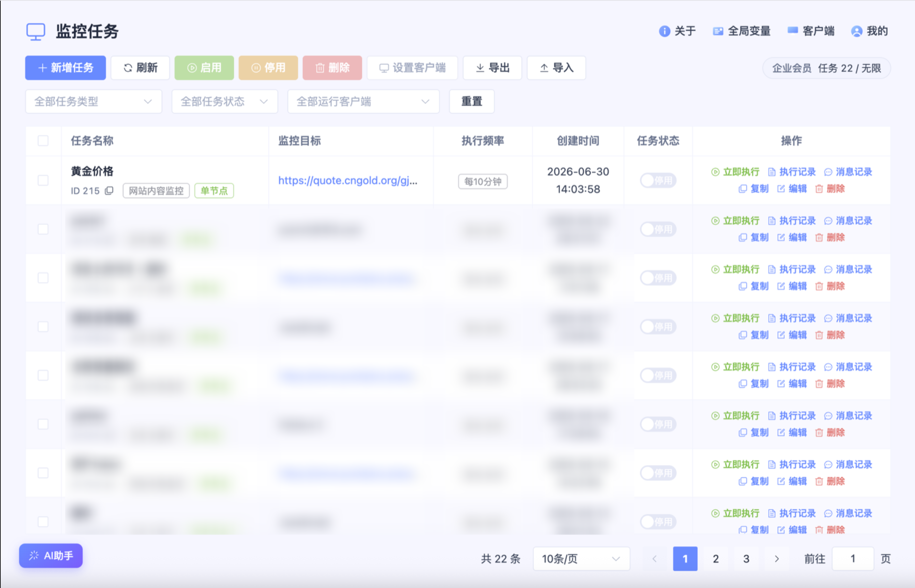915x588 pixels.
Task: Click the 企业会员 任务 22 / 无限 badge
Action: (x=827, y=68)
